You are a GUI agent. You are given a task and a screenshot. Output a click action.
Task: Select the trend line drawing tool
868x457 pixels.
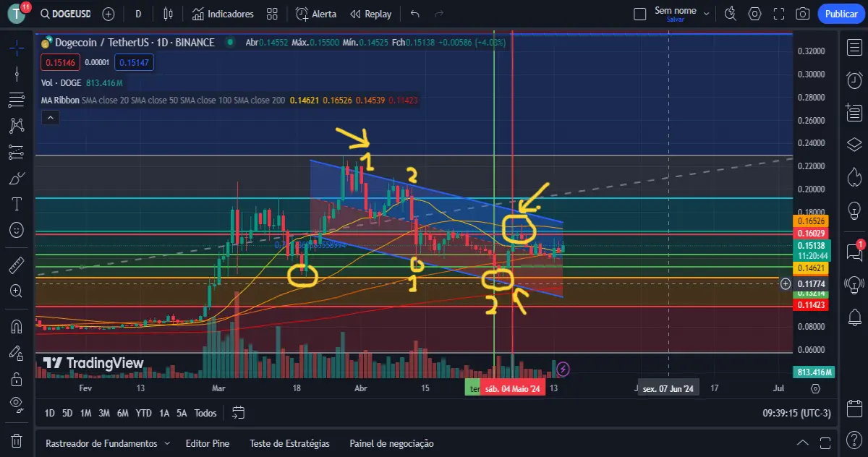(x=16, y=74)
